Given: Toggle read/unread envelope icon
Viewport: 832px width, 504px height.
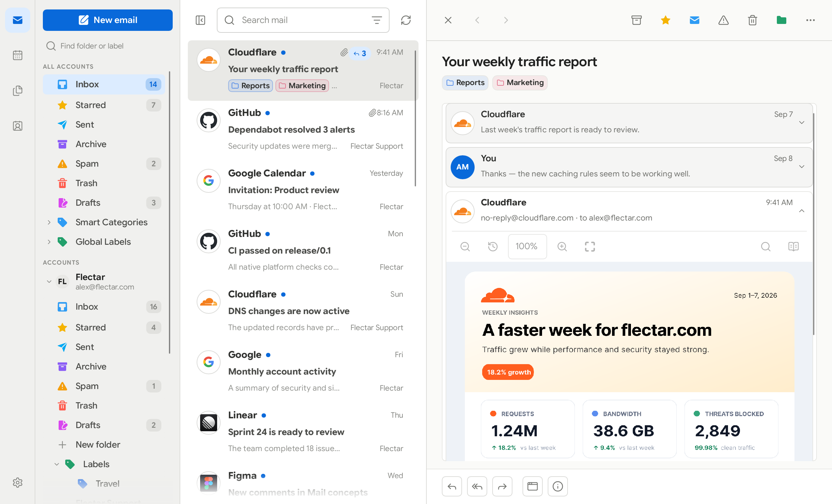Looking at the screenshot, I should tap(695, 20).
